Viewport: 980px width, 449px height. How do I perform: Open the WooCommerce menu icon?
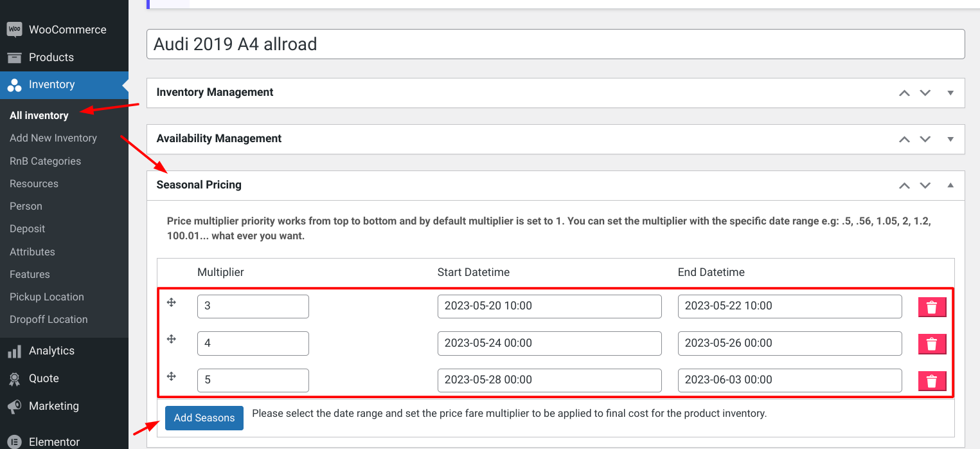pyautogui.click(x=14, y=30)
